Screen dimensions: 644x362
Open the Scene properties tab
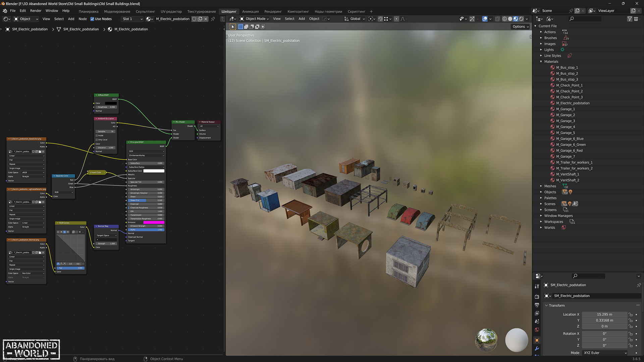click(537, 321)
